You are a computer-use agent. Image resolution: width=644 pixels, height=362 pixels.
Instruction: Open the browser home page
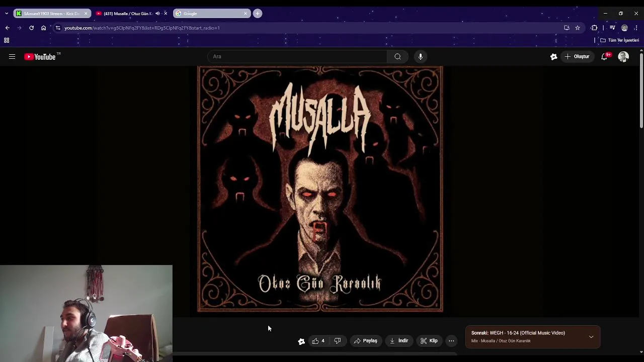[x=43, y=28]
